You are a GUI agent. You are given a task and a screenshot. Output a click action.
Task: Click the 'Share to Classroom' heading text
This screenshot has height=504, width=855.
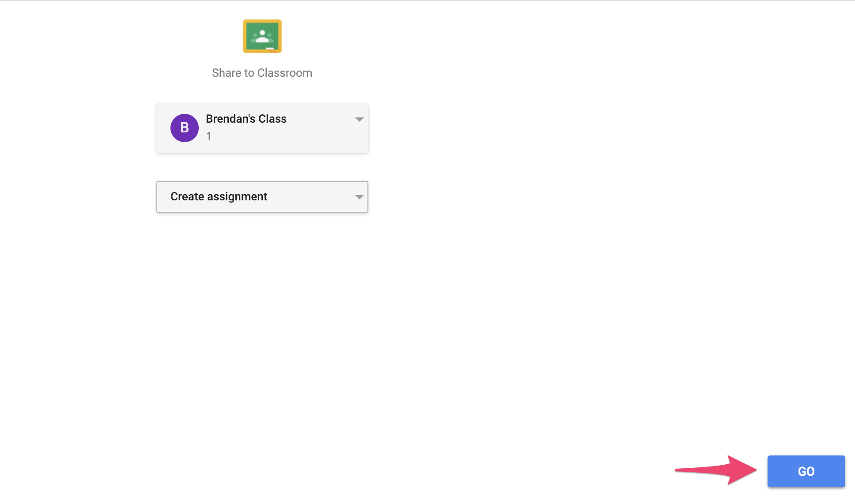[x=262, y=73]
